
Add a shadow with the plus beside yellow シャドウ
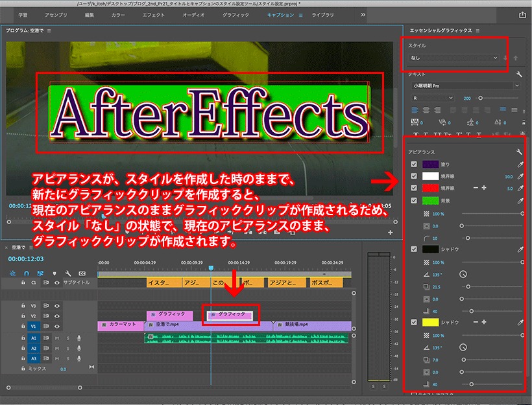click(x=484, y=322)
